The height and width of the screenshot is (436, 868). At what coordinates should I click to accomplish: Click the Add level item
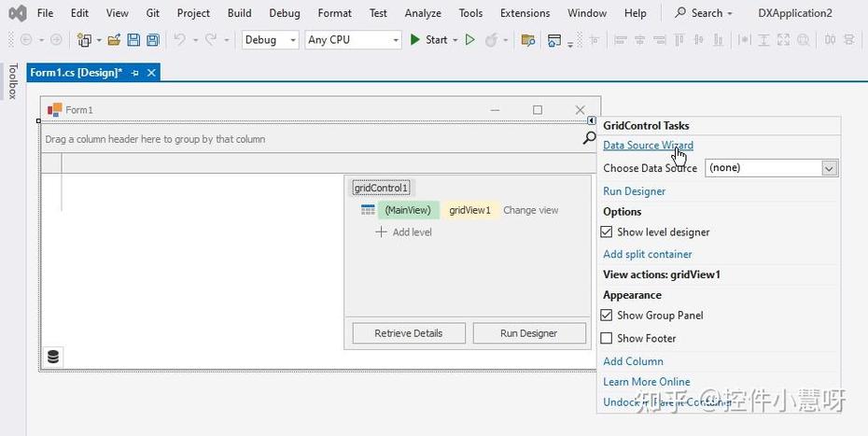(x=403, y=232)
